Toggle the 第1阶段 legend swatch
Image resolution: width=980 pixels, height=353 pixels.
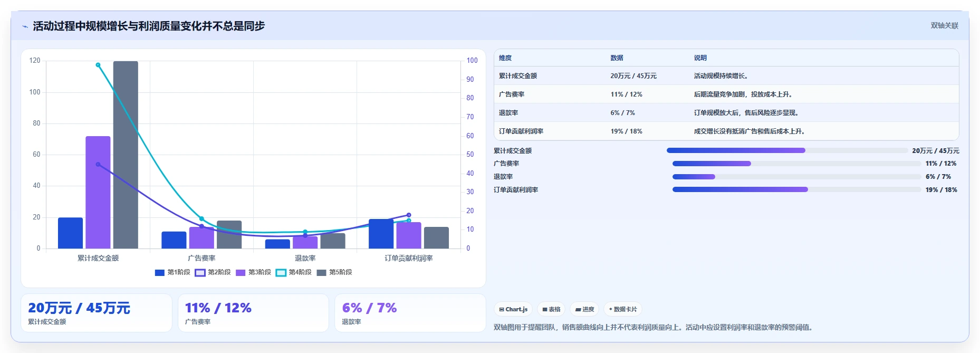tap(160, 272)
